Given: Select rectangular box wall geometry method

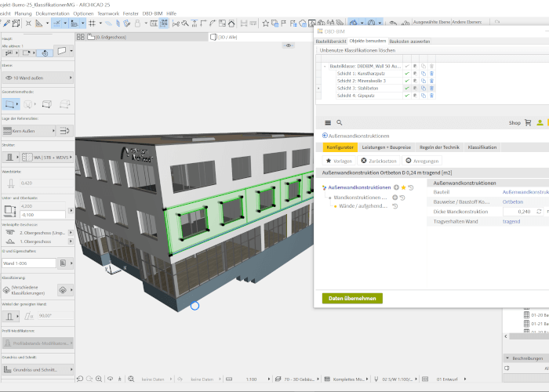Looking at the screenshot, I should tap(47, 104).
